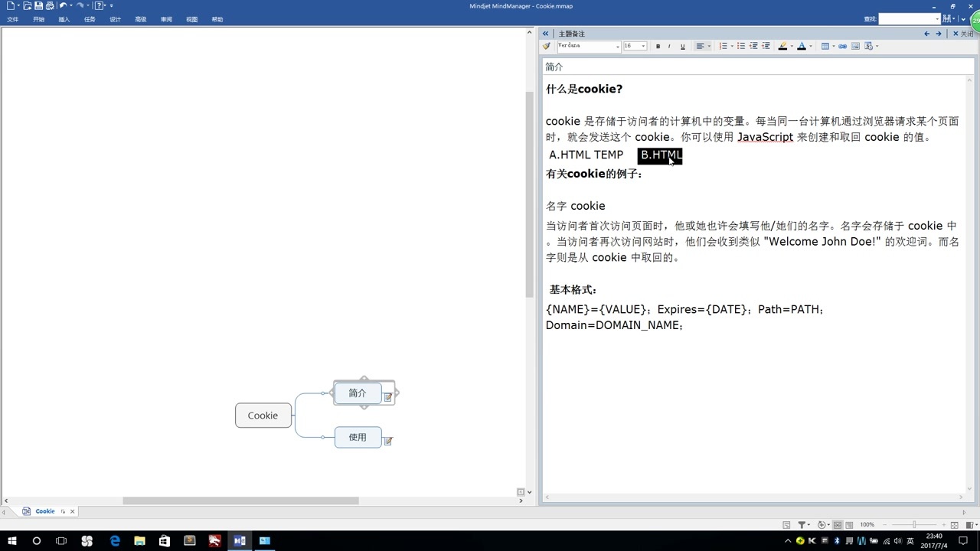Image resolution: width=980 pixels, height=551 pixels.
Task: Click the Windows Start button
Action: coord(12,540)
